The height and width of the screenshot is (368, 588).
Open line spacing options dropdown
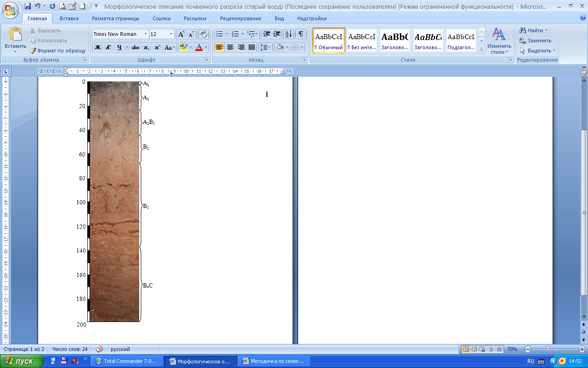click(271, 47)
